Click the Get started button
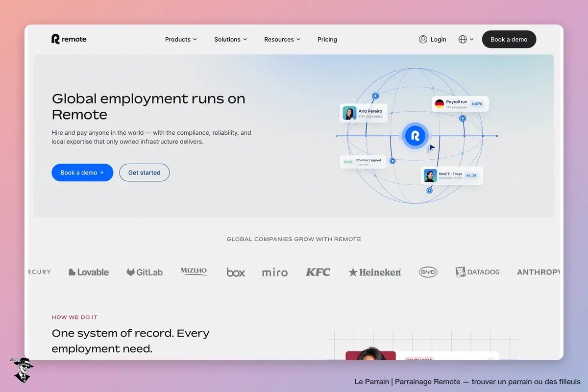This screenshot has width=588, height=392. (x=145, y=172)
